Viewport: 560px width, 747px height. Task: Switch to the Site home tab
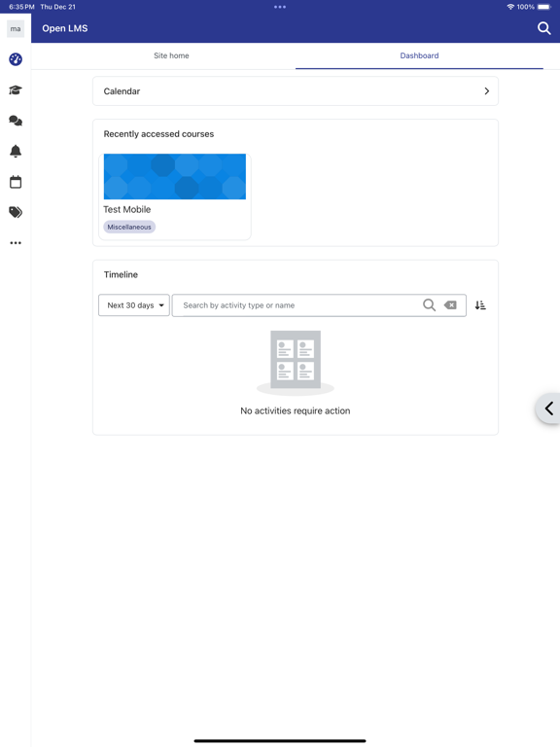pos(171,55)
